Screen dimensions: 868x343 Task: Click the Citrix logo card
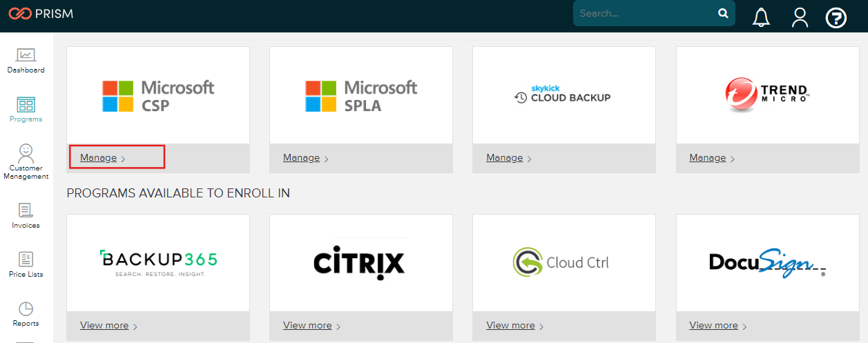click(x=361, y=263)
